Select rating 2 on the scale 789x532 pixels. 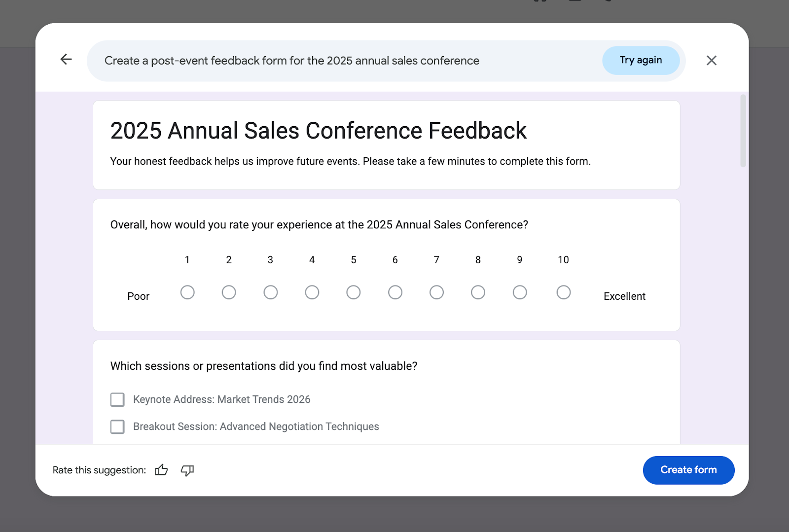[229, 292]
